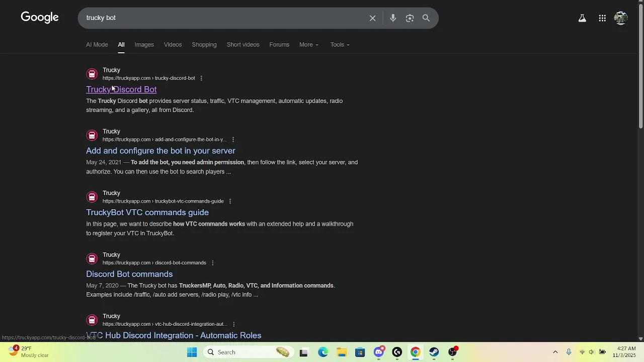The height and width of the screenshot is (362, 644).
Task: Switch to Images tab
Action: coord(144,45)
